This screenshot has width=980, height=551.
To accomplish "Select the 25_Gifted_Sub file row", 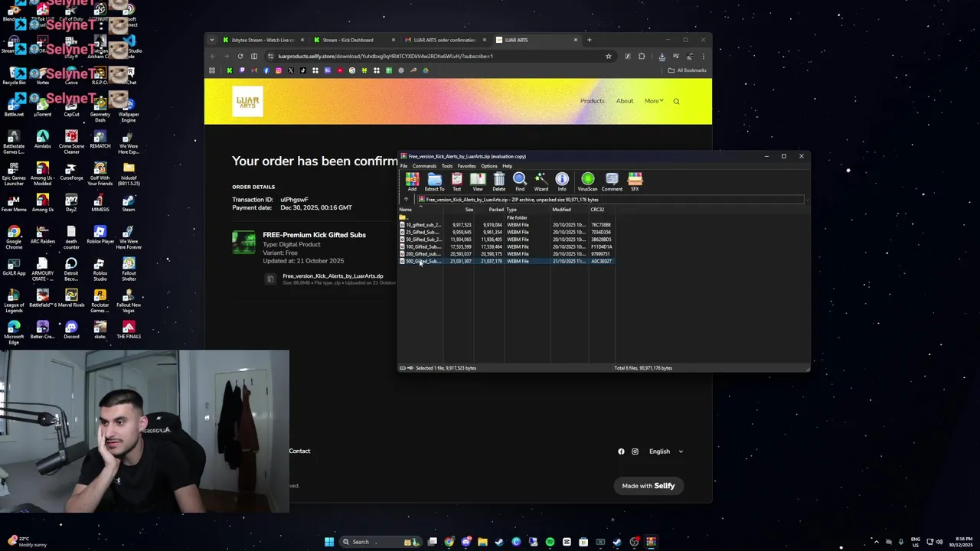I will 505,232.
